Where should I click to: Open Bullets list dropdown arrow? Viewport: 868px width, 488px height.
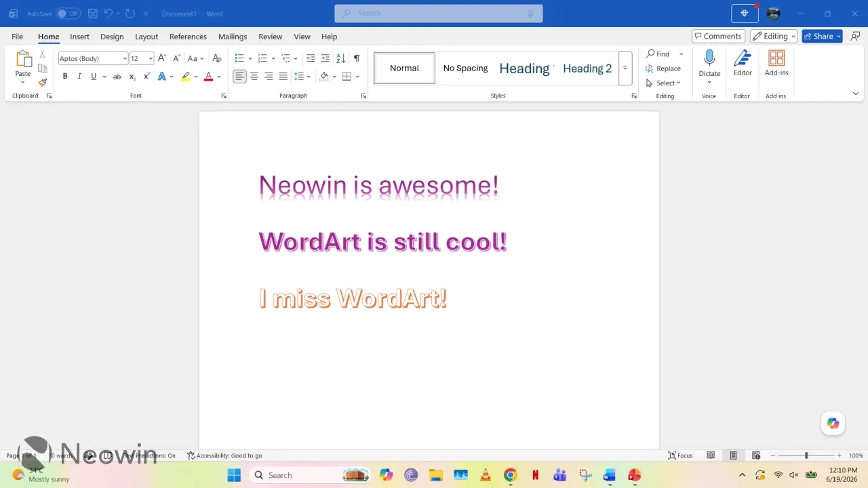pyautogui.click(x=250, y=58)
